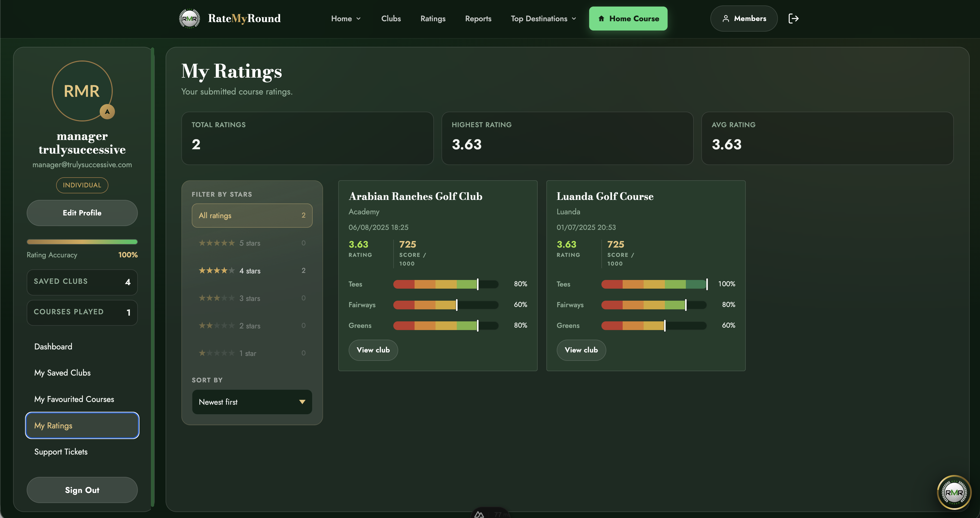Filter ratings by 2 stars
The width and height of the screenshot is (980, 518).
(252, 325)
